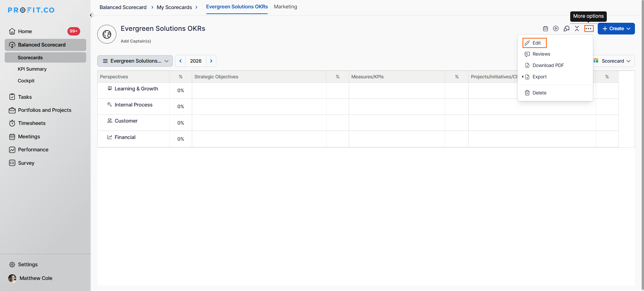Select Balanced Scorecard in the sidebar
This screenshot has width=644, height=291.
point(45,45)
